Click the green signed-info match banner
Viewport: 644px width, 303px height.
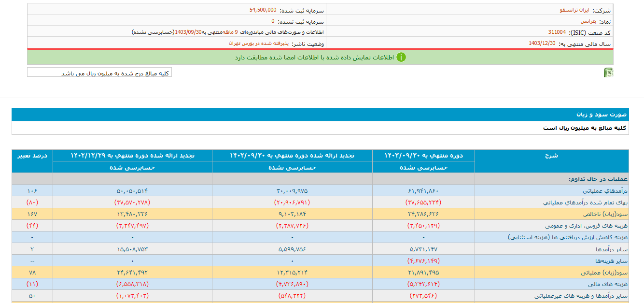(320, 57)
